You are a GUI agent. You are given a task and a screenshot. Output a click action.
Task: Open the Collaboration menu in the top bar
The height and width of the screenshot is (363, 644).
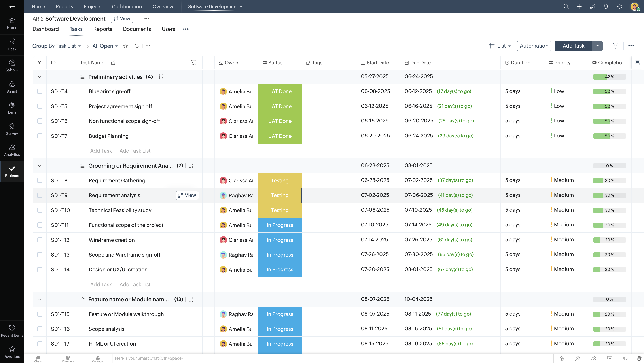tap(127, 7)
